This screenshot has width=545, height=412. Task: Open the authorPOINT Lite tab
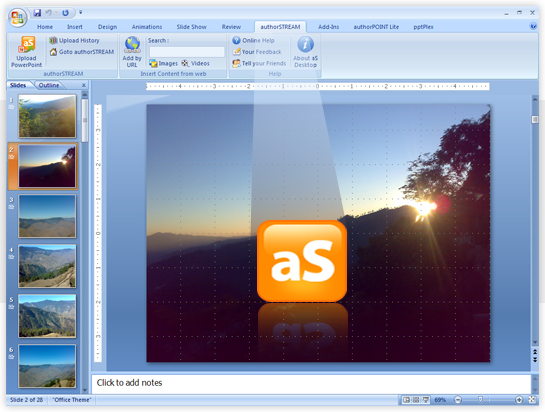click(376, 27)
